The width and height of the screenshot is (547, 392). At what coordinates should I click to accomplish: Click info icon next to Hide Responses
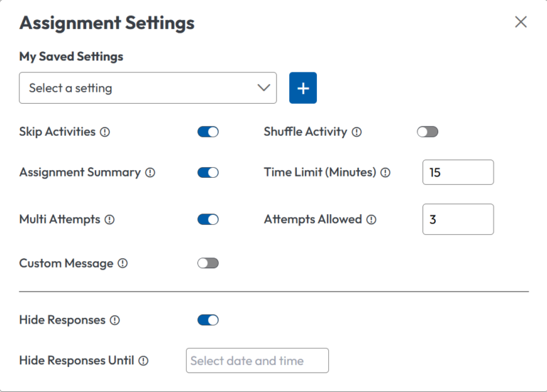click(115, 320)
